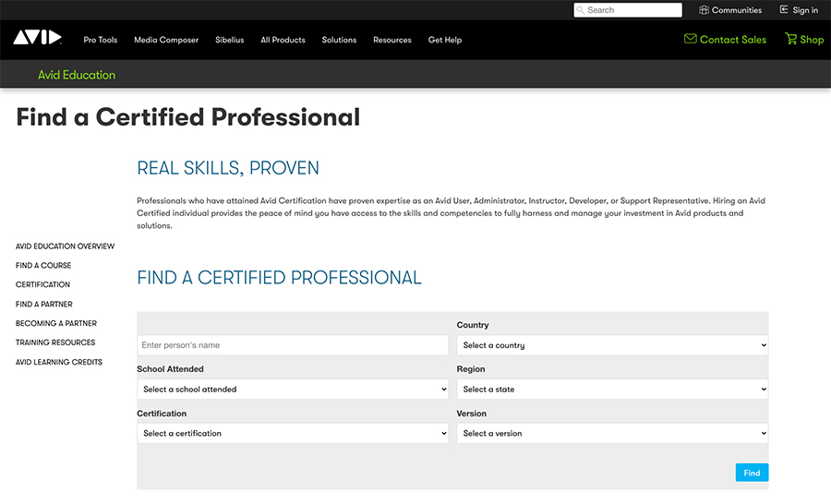Click the search magnifier icon
Viewport: 831px width, 504px height.
pyautogui.click(x=581, y=10)
